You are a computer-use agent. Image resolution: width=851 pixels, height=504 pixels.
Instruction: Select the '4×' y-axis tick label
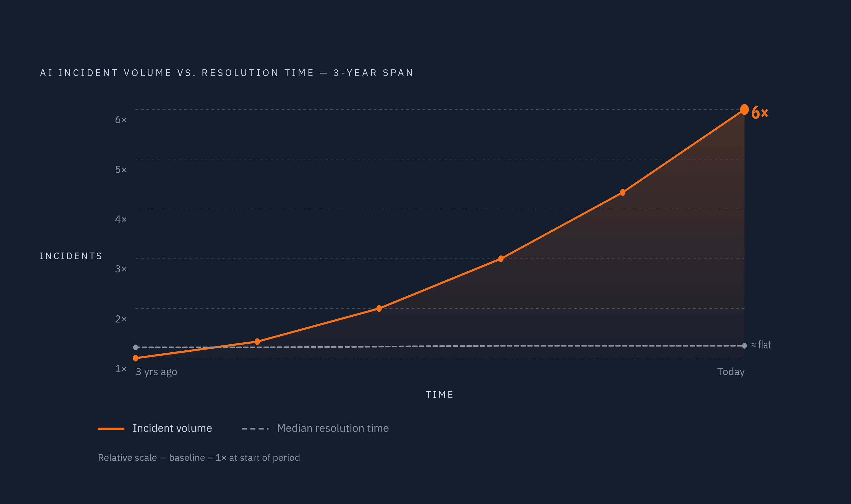point(121,219)
